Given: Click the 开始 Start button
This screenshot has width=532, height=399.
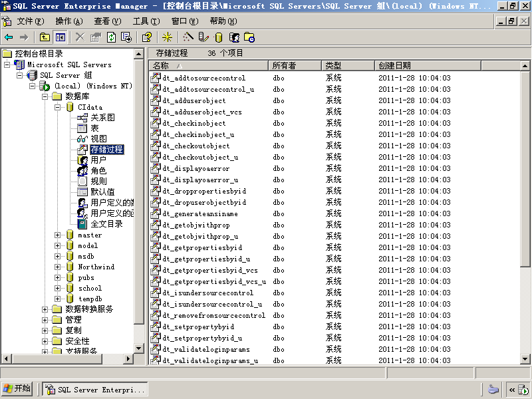Looking at the screenshot, I should (17, 389).
